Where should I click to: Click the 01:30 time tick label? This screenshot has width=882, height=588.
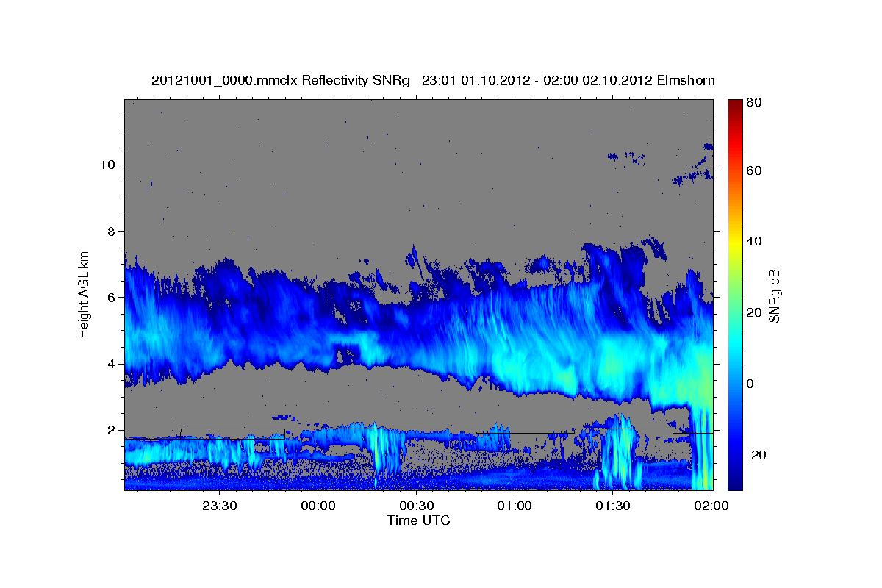point(612,506)
